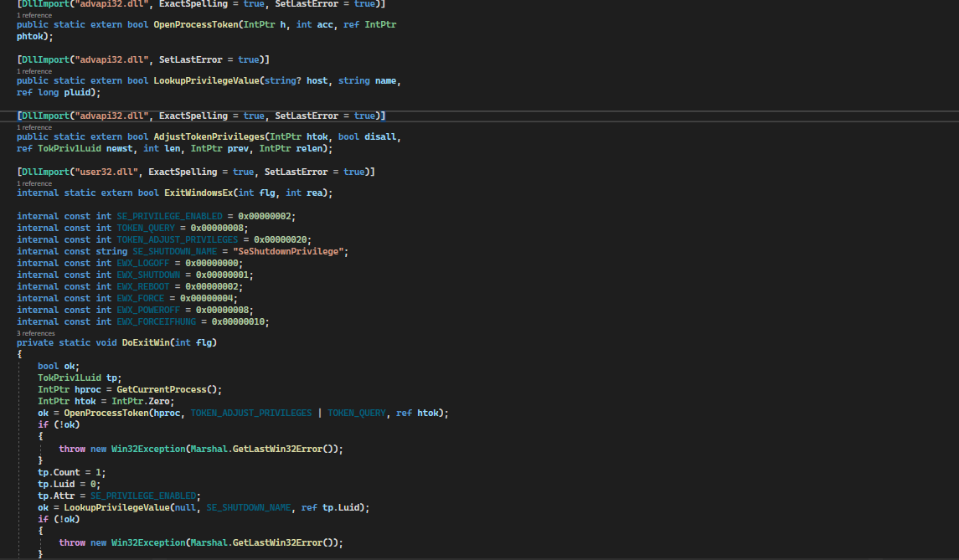Show the "1 reference" link above AdjustTokenPrivileges

[34, 127]
